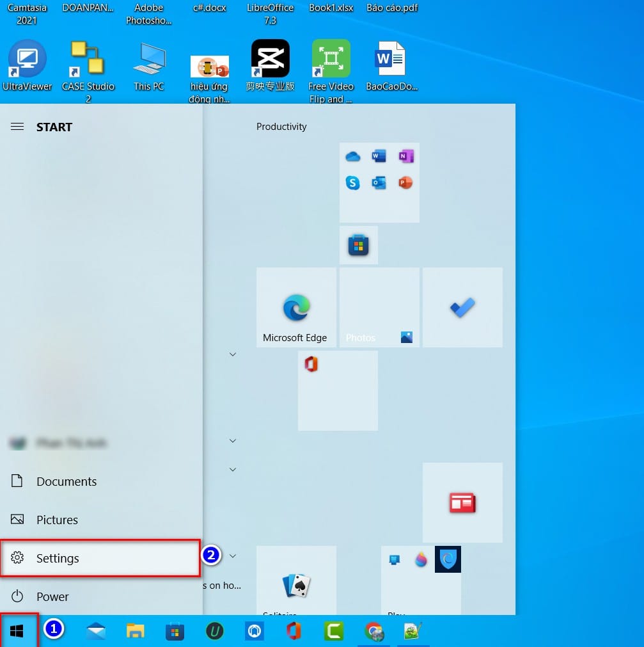Open File Explorer from the taskbar

[x=134, y=631]
